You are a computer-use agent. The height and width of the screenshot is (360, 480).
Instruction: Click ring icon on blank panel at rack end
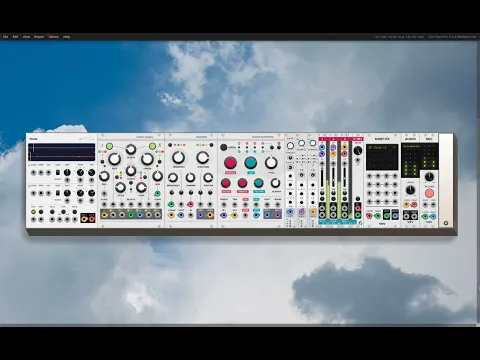[x=446, y=223]
